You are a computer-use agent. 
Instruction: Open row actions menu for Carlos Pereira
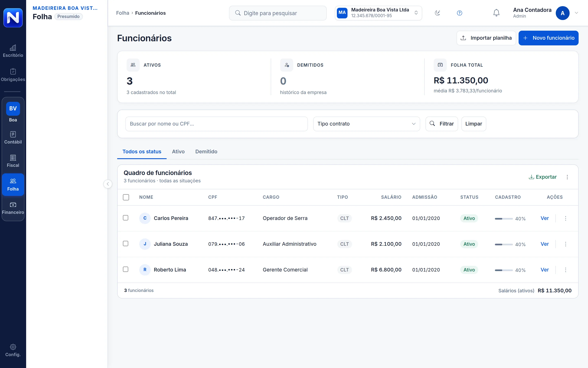tap(565, 218)
